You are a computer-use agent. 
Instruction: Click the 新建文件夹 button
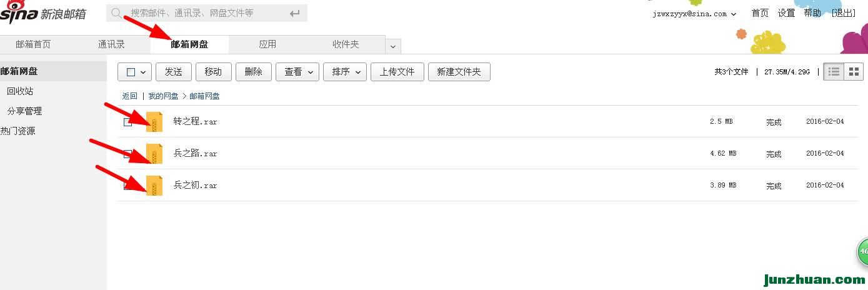(x=459, y=72)
